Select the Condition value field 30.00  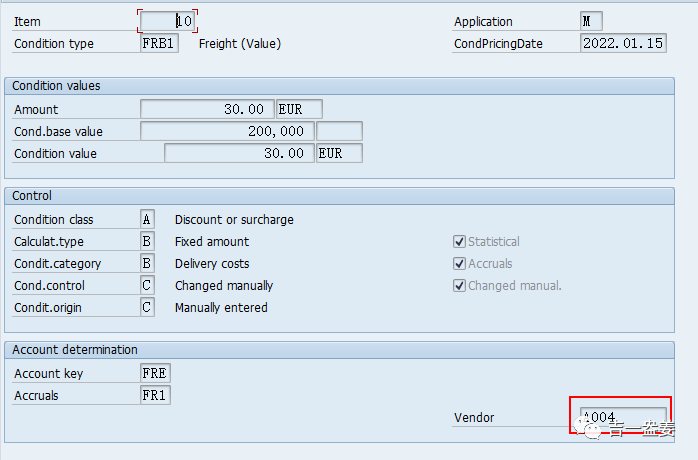pos(239,153)
